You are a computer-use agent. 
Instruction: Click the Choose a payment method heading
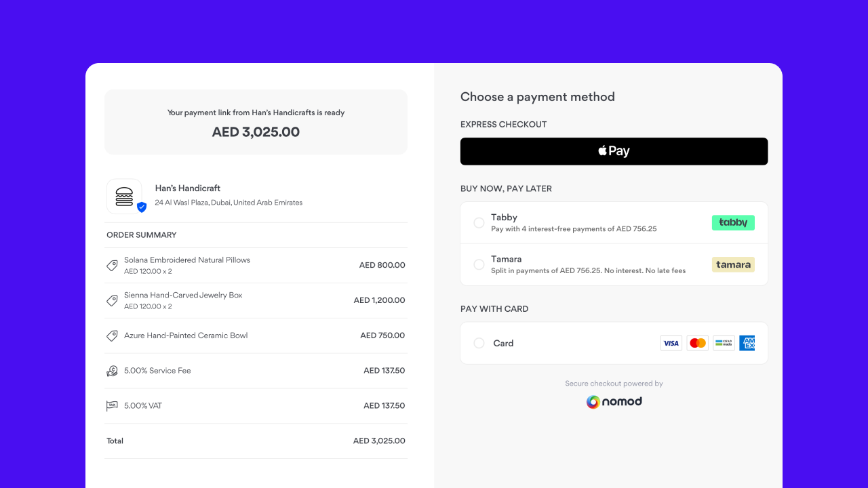pyautogui.click(x=538, y=97)
